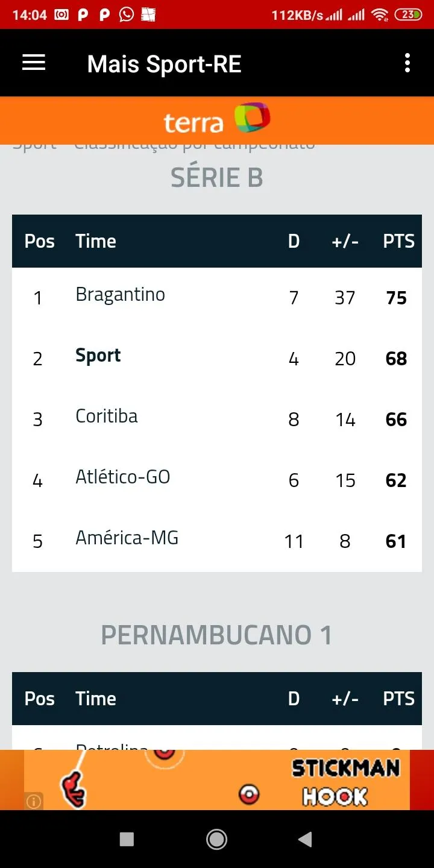The height and width of the screenshot is (868, 434).
Task: Tap the Coritiba team name
Action: (107, 416)
